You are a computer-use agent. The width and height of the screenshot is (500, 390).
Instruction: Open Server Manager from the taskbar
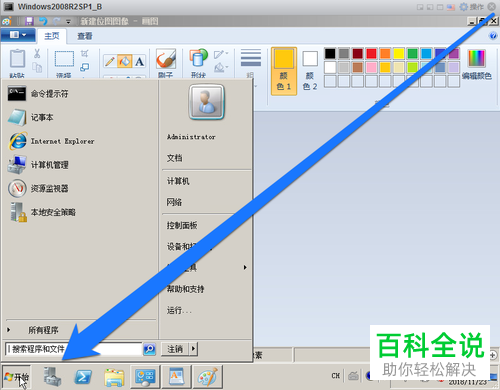(x=52, y=377)
